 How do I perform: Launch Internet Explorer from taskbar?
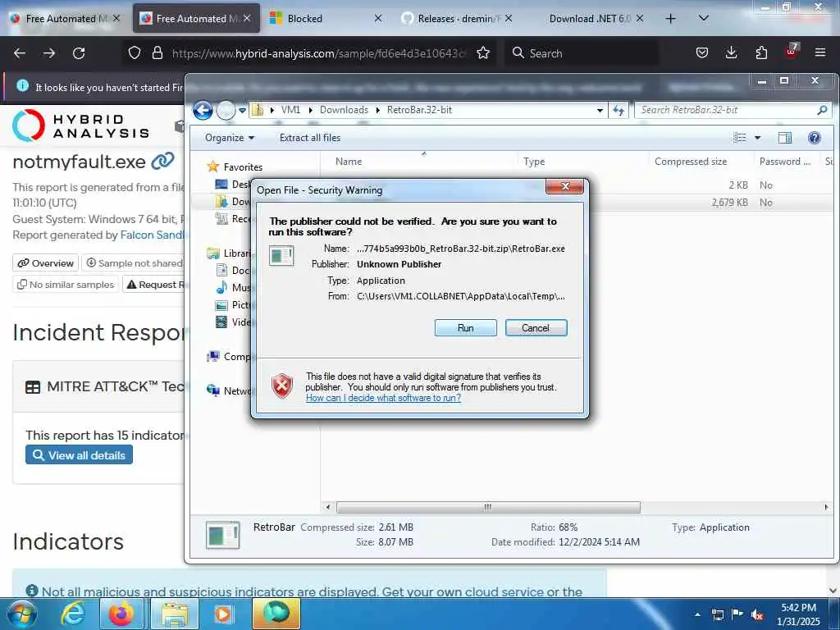(73, 614)
